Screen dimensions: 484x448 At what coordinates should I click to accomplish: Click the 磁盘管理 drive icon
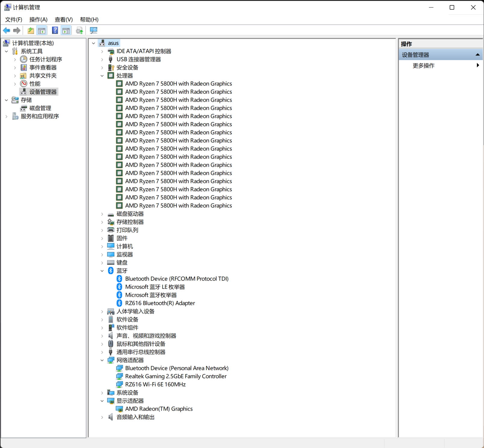[23, 108]
